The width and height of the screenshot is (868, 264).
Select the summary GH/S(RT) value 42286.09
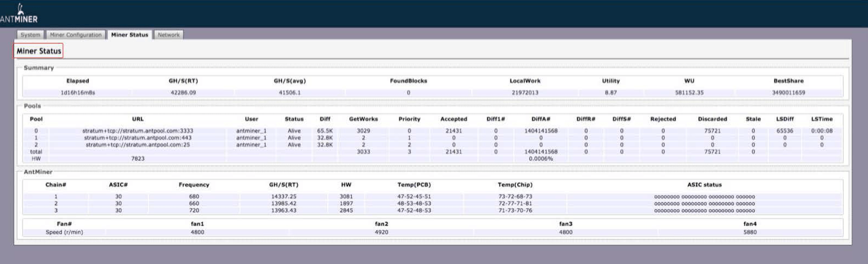pos(183,93)
